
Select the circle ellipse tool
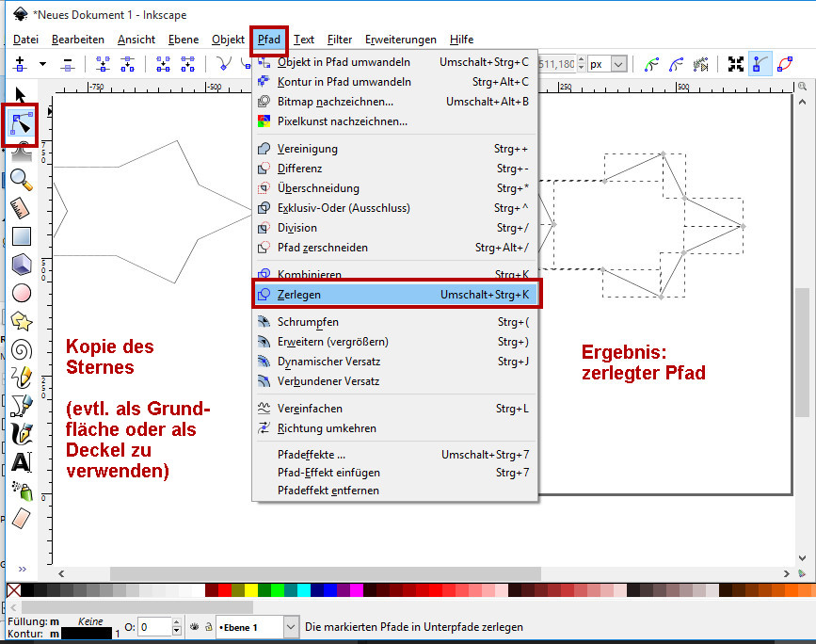22,293
